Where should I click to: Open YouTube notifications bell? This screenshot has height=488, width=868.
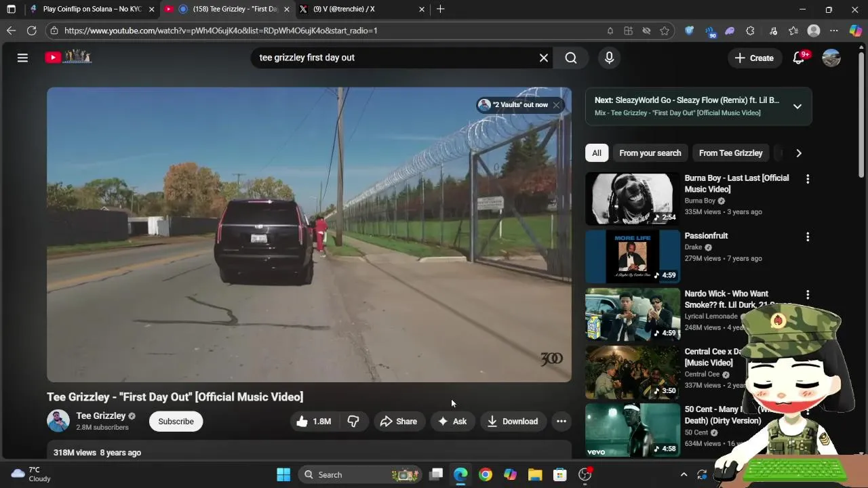coord(799,58)
